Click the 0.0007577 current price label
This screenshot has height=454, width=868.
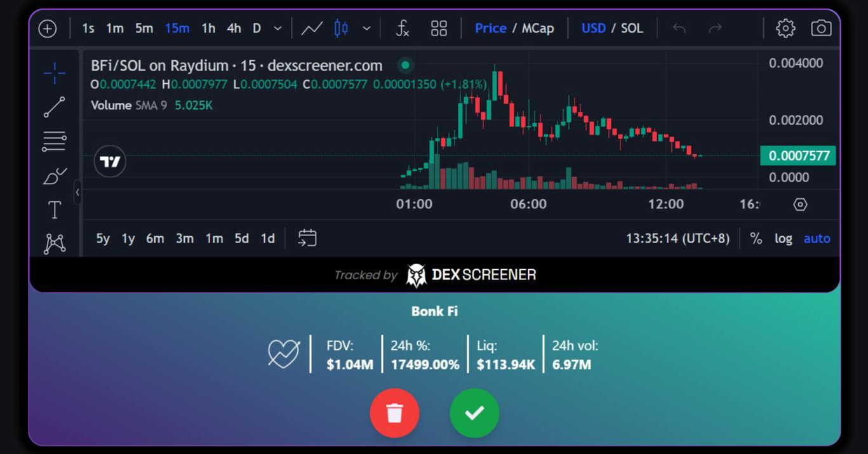pyautogui.click(x=798, y=156)
